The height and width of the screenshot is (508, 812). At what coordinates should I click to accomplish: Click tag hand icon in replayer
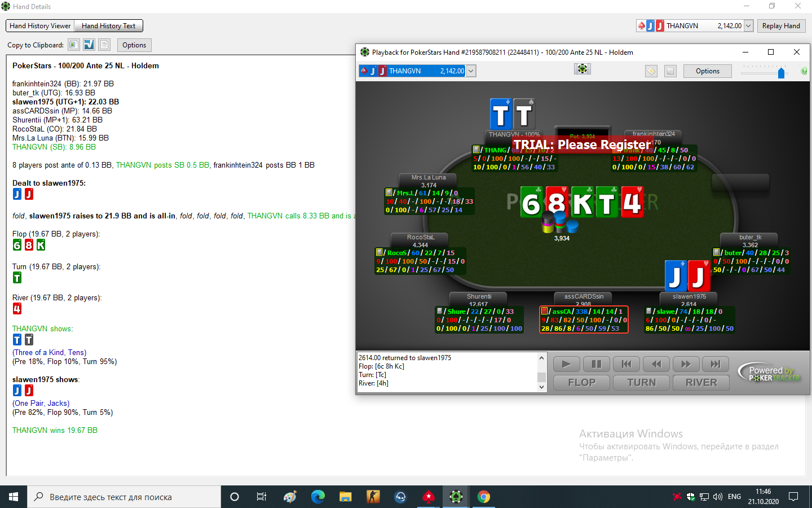[x=651, y=71]
